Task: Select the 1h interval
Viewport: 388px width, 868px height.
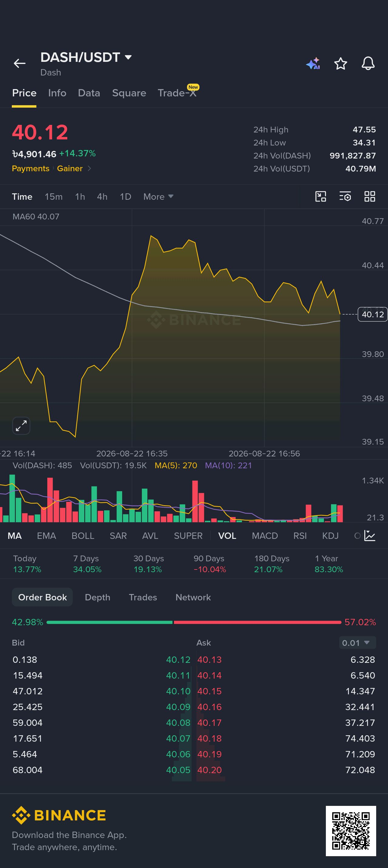Action: tap(80, 196)
